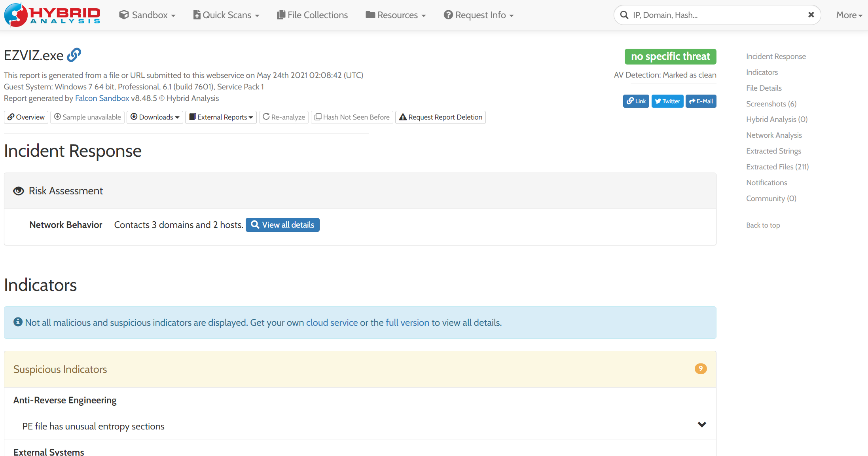
Task: Click the Hybrid Analysis logo
Action: pos(52,15)
